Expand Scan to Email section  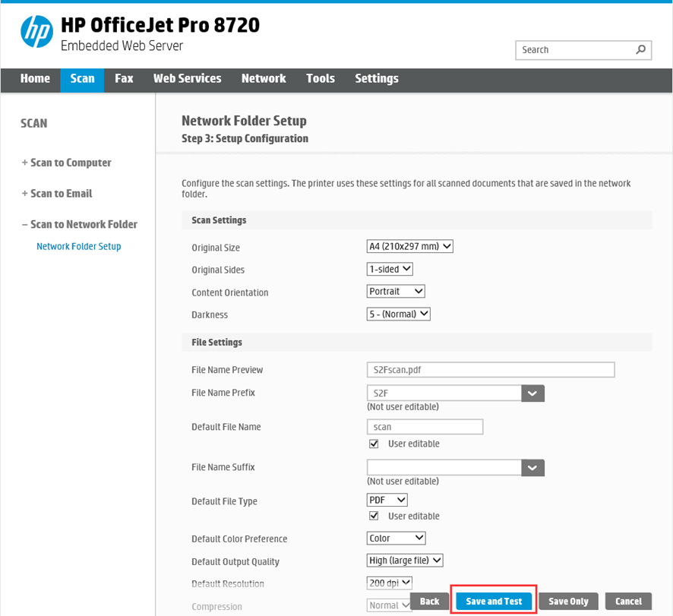[x=57, y=194]
